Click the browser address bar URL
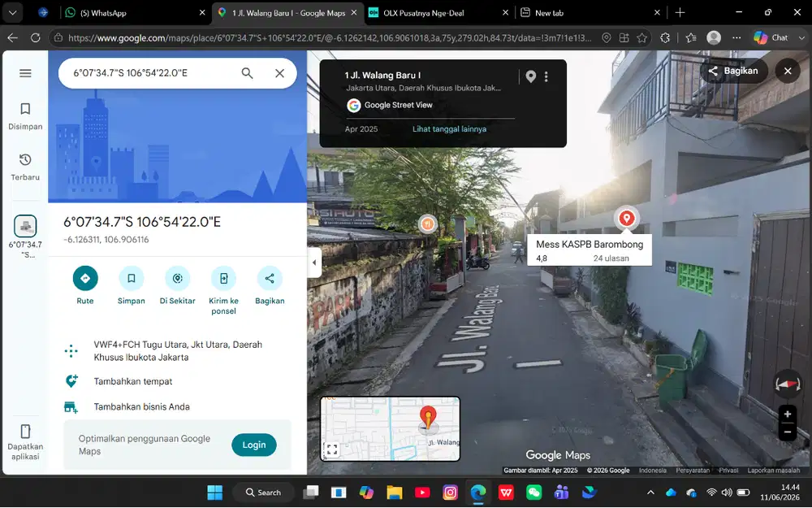The image size is (812, 508). point(330,38)
